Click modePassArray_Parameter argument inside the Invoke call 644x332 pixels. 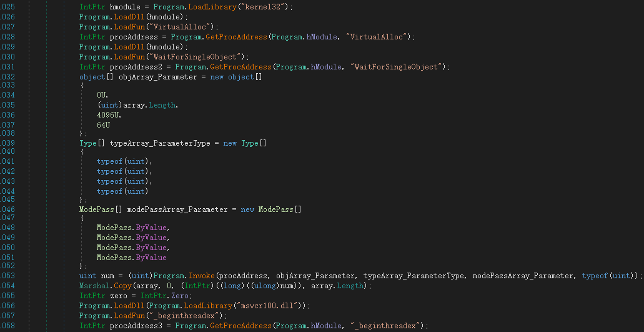pyautogui.click(x=523, y=276)
